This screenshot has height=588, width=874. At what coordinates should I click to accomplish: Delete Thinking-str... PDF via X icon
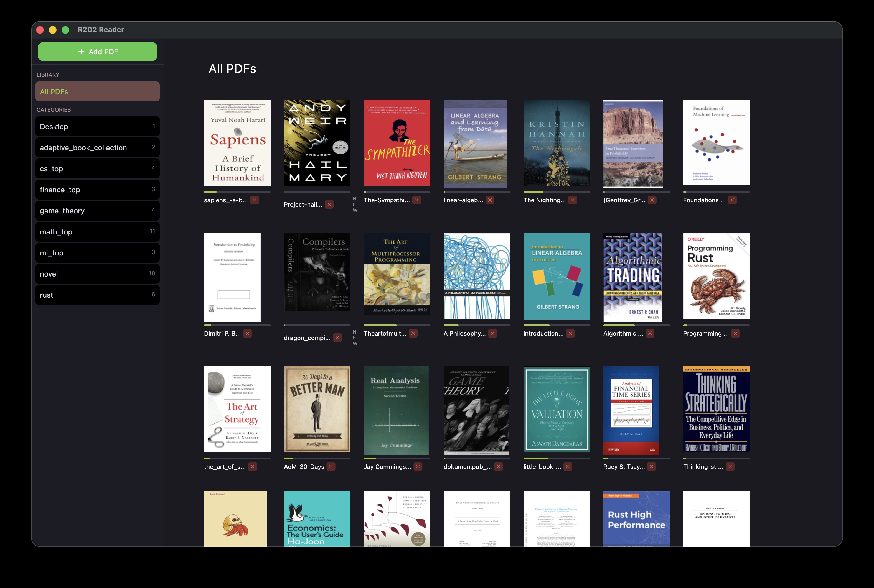pyautogui.click(x=730, y=467)
